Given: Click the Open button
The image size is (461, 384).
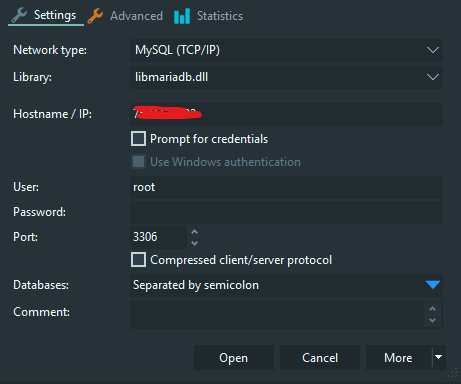Looking at the screenshot, I should 234,357.
